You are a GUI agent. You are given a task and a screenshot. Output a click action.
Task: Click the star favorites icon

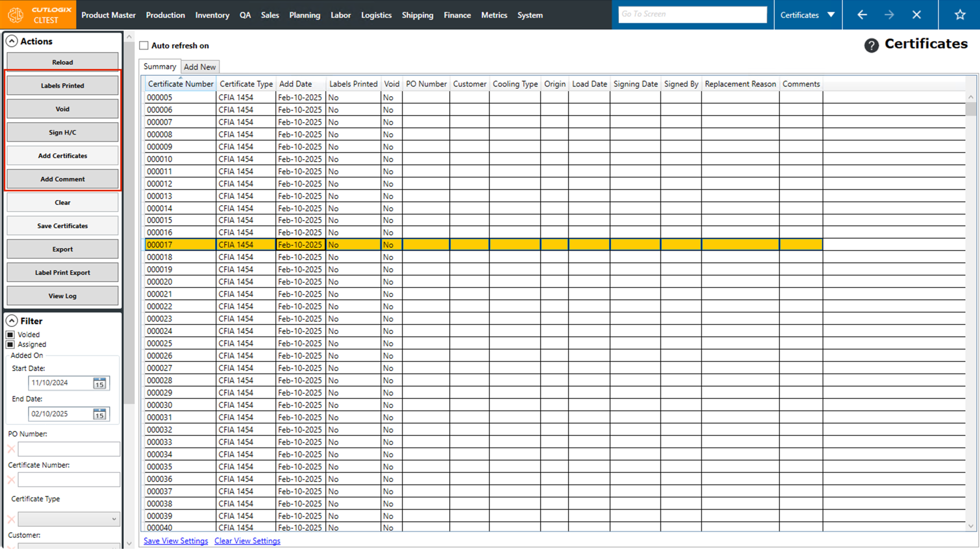[x=960, y=15]
